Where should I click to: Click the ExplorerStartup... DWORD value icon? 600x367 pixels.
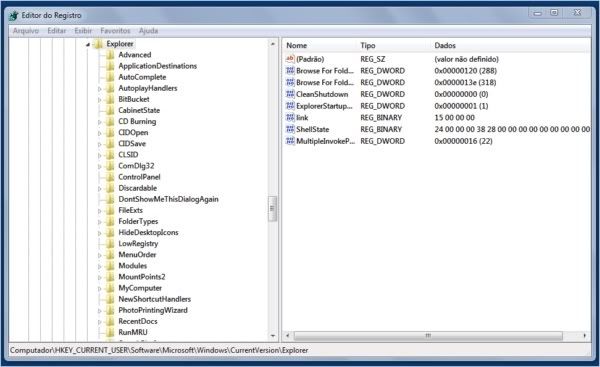[x=290, y=106]
